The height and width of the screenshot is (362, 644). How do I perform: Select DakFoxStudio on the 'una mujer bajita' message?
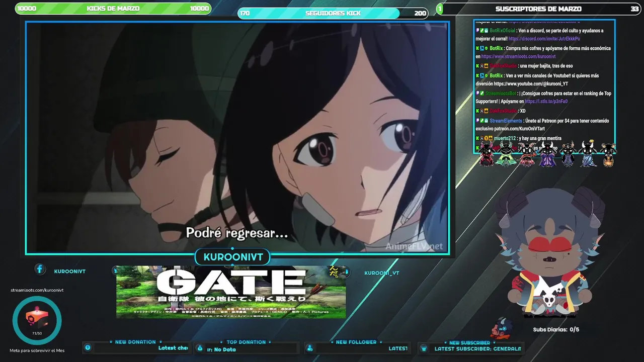point(503,66)
